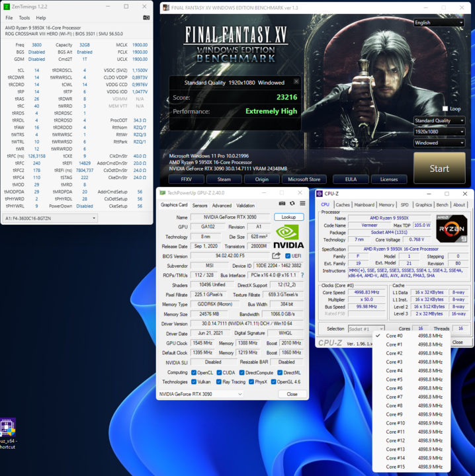475x476 pixels.
Task: Toggle the Loop checkbox in benchmark
Action: coord(445,109)
